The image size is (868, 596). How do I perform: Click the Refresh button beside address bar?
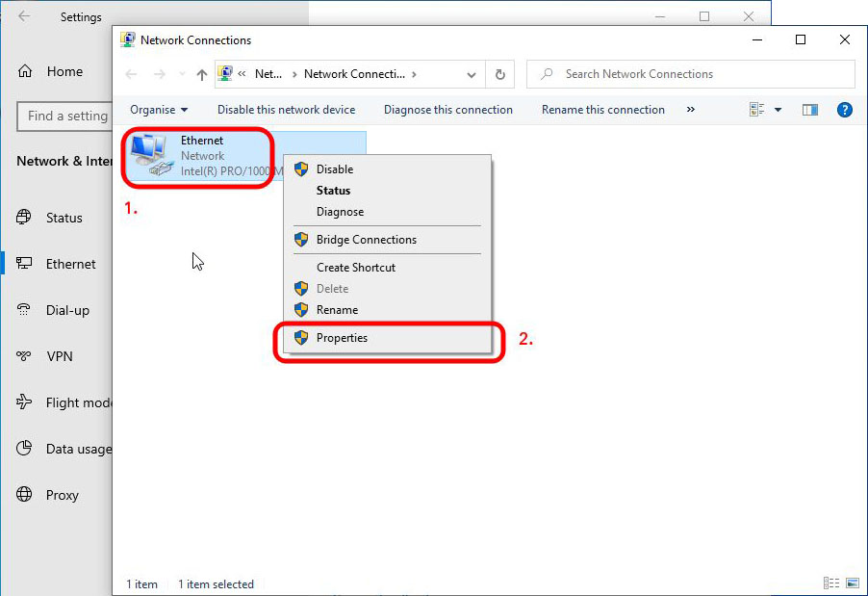pyautogui.click(x=499, y=75)
